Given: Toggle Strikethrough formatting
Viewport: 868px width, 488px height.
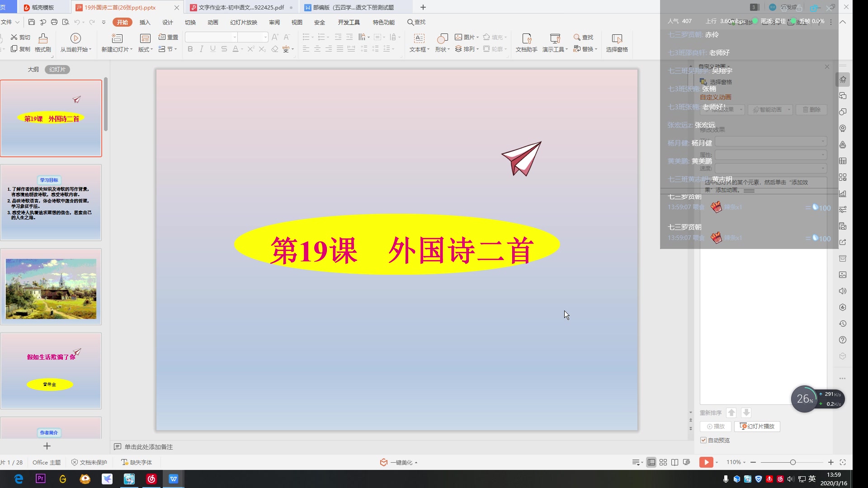Looking at the screenshot, I should tap(224, 49).
